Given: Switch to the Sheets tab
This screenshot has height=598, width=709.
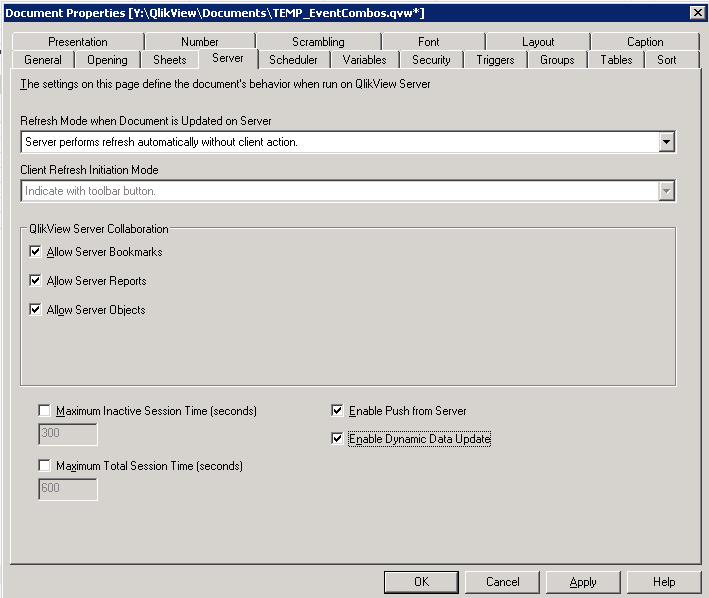Looking at the screenshot, I should (170, 60).
